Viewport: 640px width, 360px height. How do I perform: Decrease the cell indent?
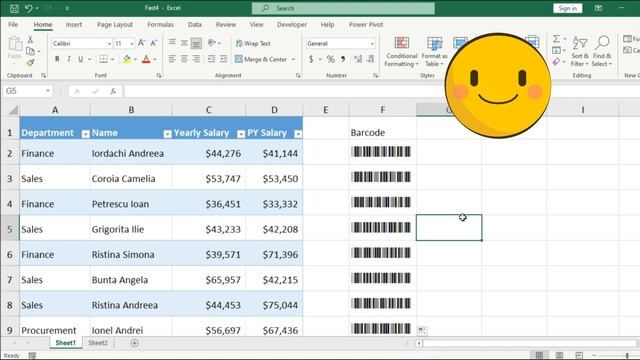point(211,59)
